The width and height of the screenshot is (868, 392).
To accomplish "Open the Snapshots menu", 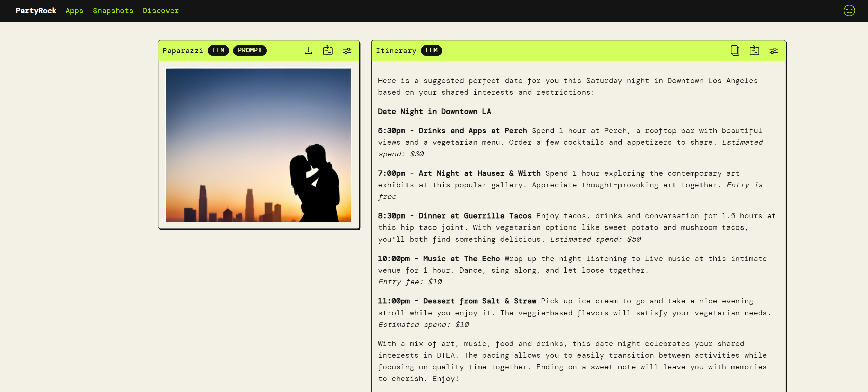I will point(113,11).
